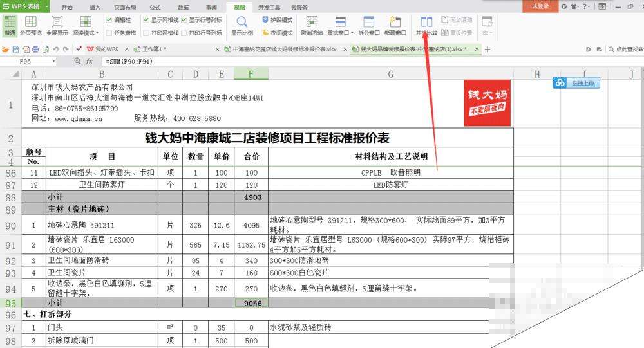644x348 pixels.
Task: Click the F95 name box field
Action: click(x=26, y=61)
